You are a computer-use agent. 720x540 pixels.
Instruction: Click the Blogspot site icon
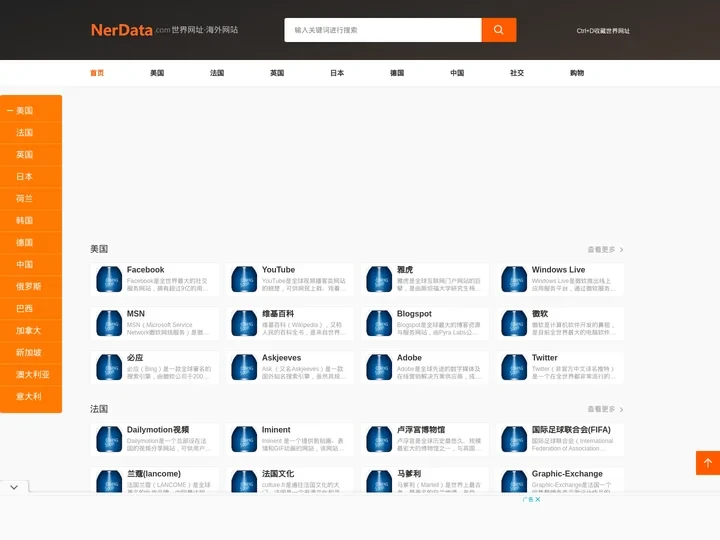[x=379, y=323]
